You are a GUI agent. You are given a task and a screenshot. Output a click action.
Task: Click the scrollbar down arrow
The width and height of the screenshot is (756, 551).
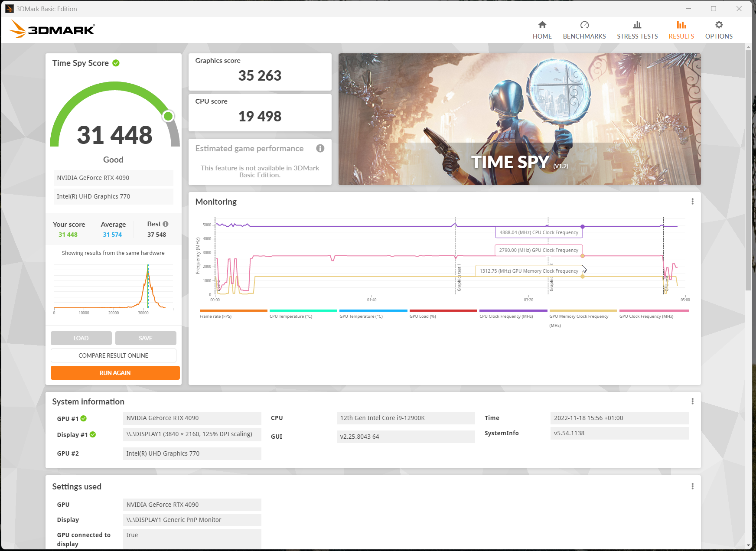(x=748, y=545)
